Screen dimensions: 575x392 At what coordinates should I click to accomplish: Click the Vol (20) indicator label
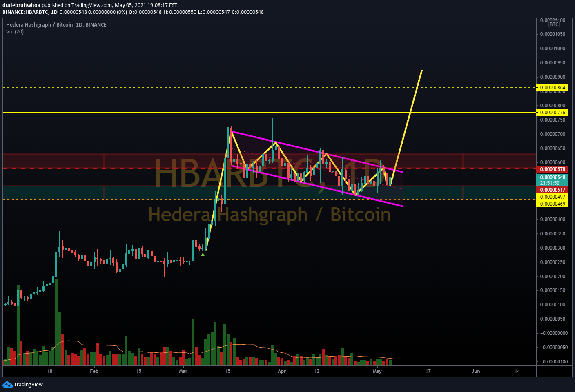tap(15, 32)
